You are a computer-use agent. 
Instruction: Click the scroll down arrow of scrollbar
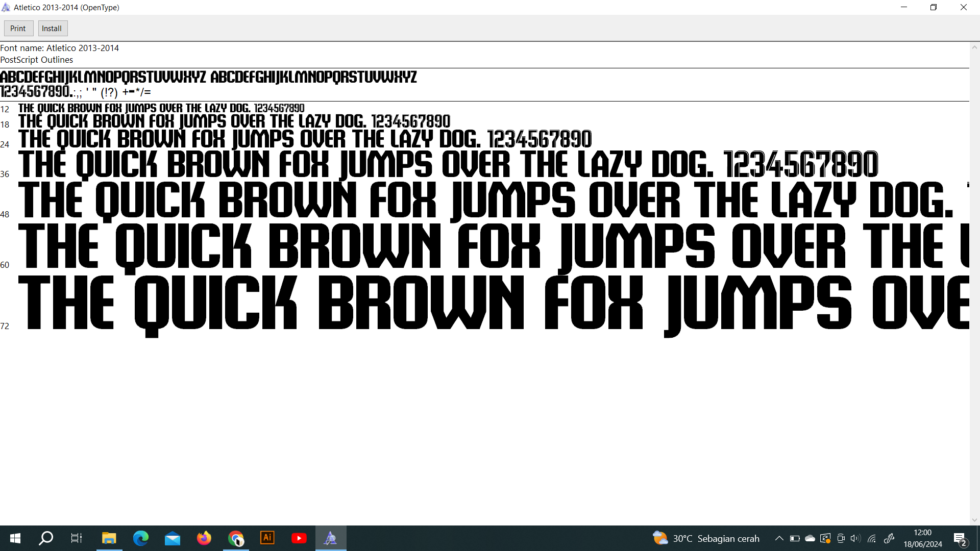pyautogui.click(x=974, y=520)
